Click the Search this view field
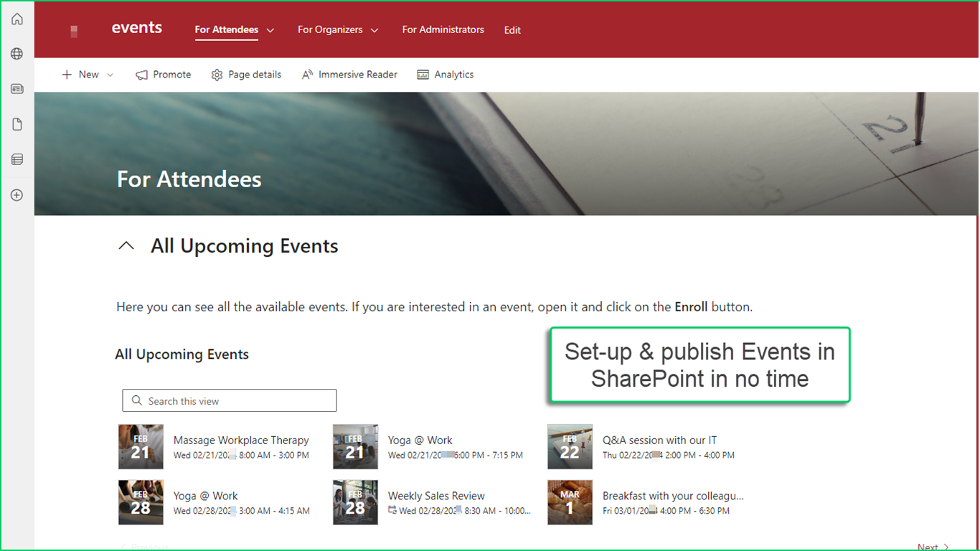 [x=230, y=400]
